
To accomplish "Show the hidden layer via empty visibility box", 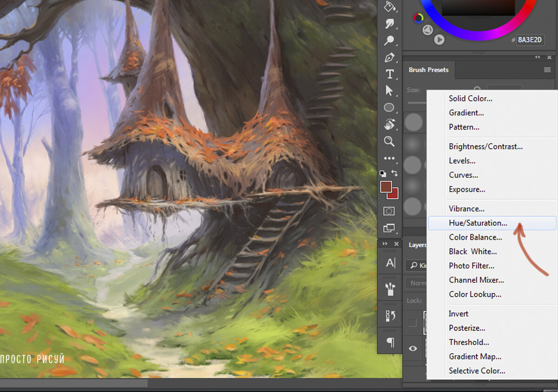I will (x=413, y=323).
